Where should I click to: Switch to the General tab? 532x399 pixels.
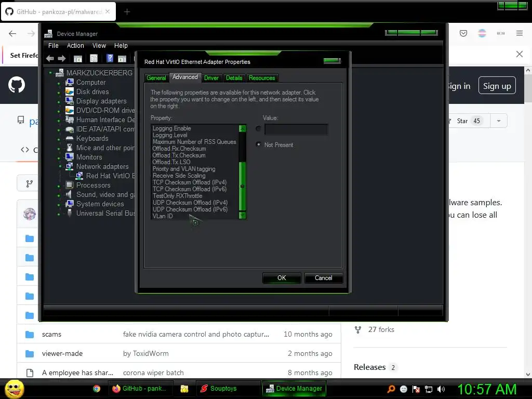tap(156, 78)
